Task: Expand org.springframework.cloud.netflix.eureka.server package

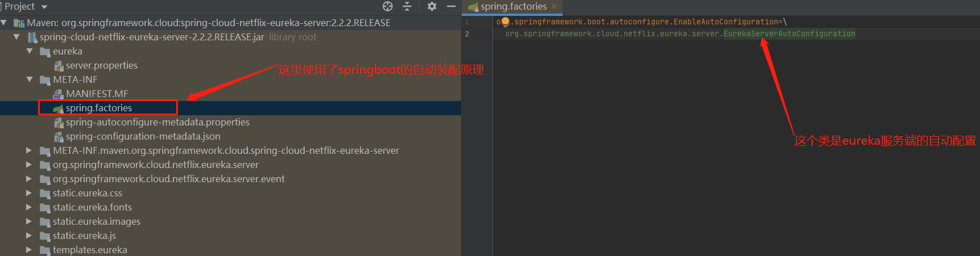Action: pos(29,165)
